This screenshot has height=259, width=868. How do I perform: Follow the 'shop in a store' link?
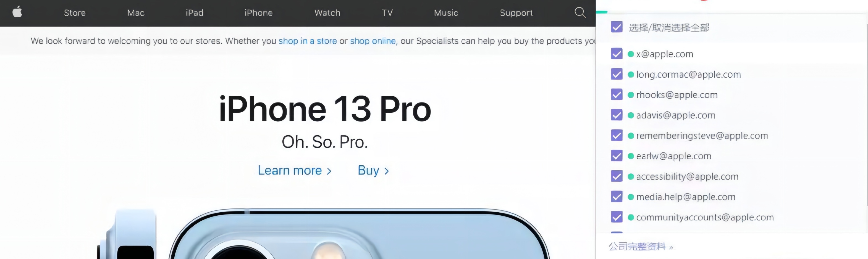click(x=307, y=41)
